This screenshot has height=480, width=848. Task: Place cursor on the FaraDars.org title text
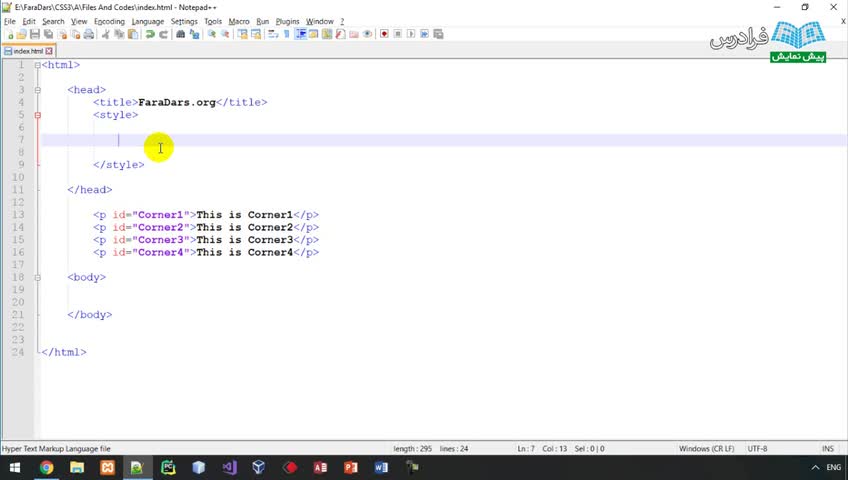177,102
